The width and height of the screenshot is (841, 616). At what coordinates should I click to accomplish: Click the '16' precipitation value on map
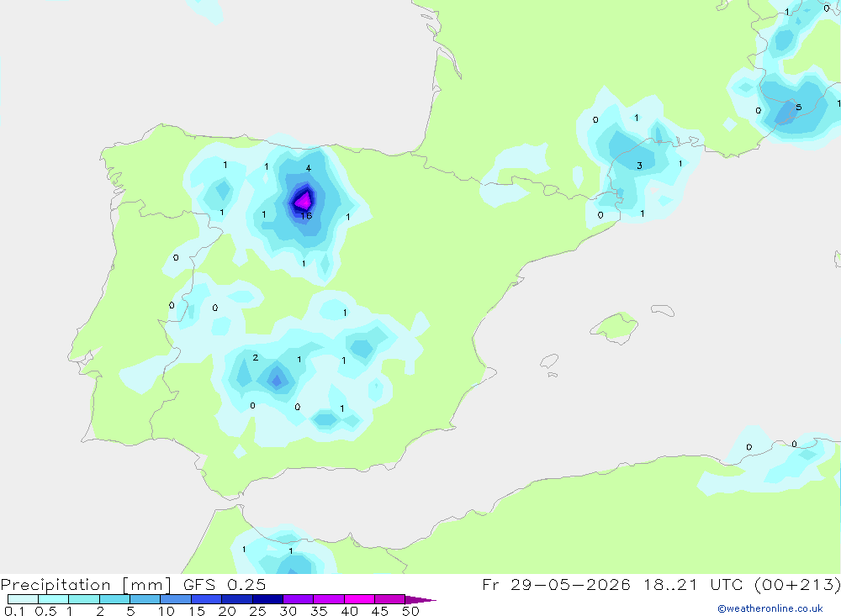[x=306, y=216]
